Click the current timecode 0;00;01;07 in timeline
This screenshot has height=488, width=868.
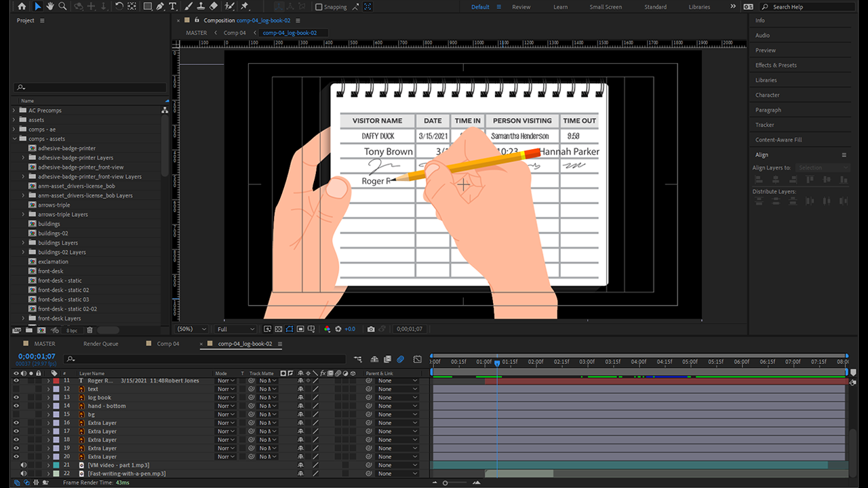coord(37,357)
